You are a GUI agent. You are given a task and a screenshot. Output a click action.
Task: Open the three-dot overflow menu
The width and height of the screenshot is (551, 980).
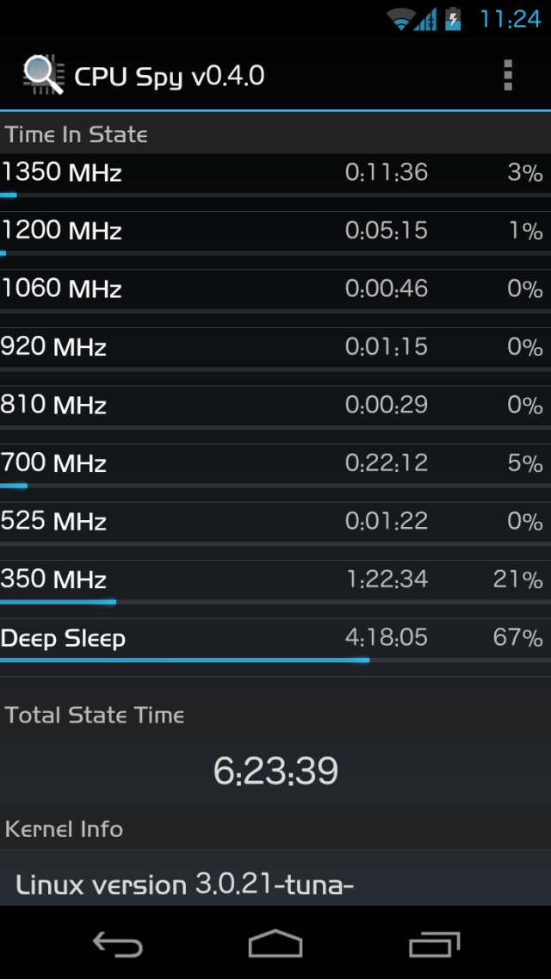(x=508, y=76)
